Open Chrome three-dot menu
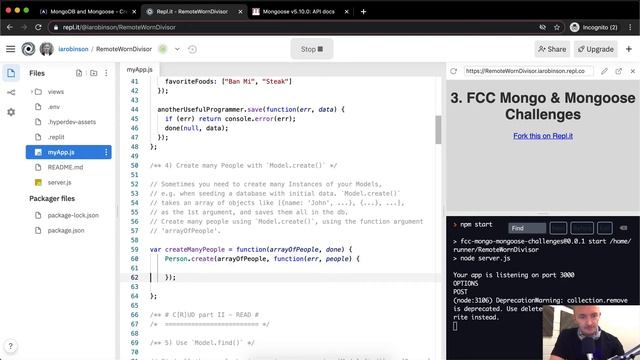Viewport: 640px width, 360px height. (x=630, y=27)
